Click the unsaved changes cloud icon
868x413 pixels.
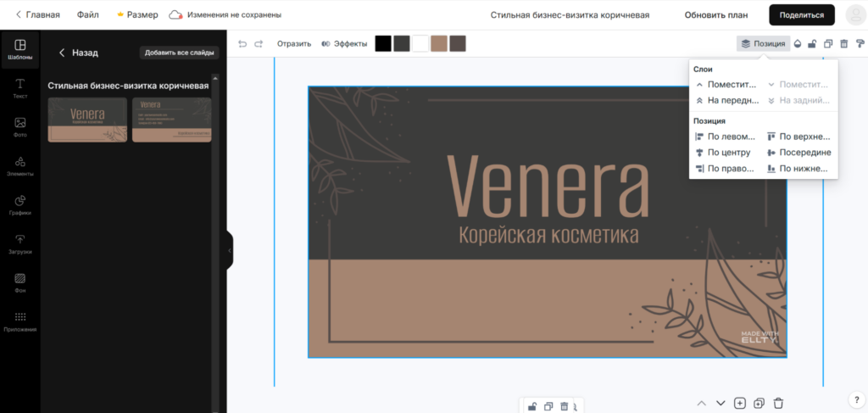(x=175, y=15)
